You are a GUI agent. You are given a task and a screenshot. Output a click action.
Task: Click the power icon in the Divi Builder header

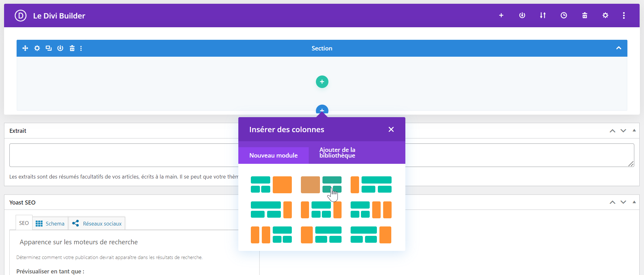[522, 15]
